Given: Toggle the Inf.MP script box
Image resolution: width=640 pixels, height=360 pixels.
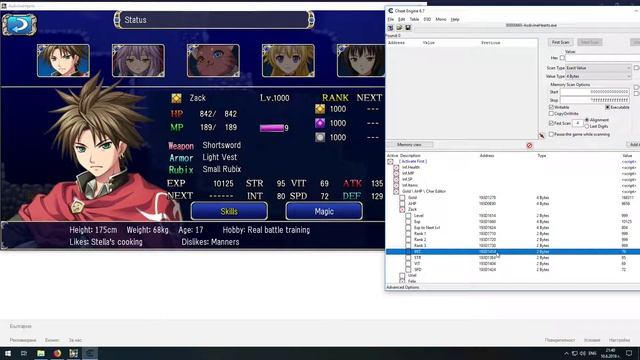Looking at the screenshot, I should pos(396,173).
